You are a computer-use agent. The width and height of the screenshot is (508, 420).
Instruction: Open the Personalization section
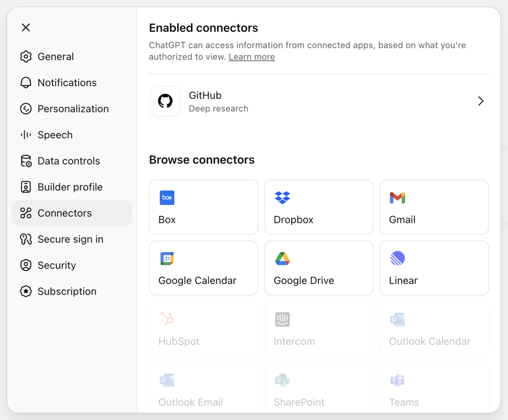[73, 109]
